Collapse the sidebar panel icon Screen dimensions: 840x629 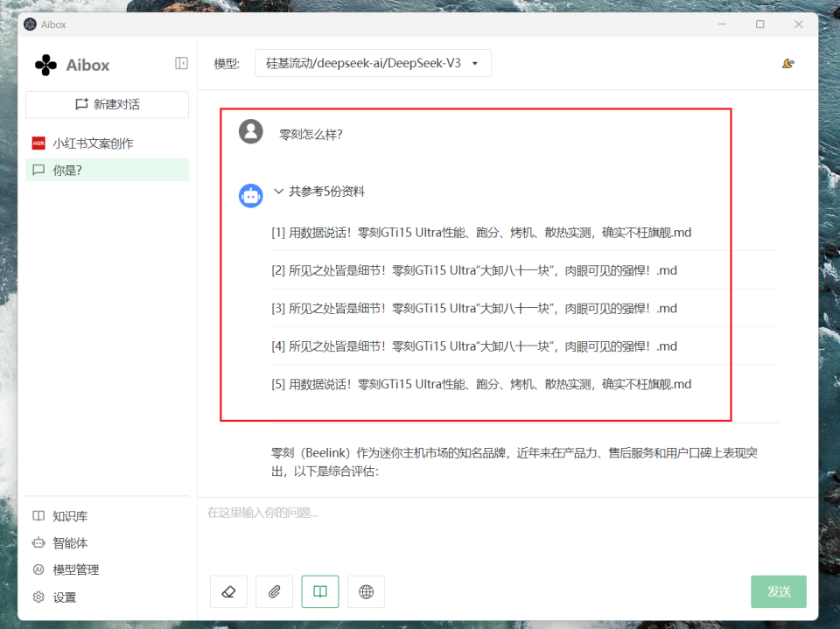[181, 63]
